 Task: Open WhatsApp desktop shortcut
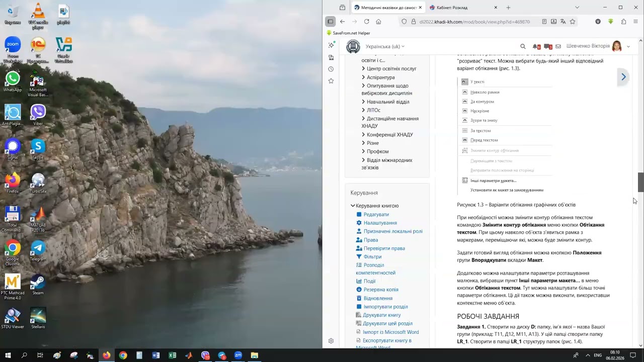point(13,82)
